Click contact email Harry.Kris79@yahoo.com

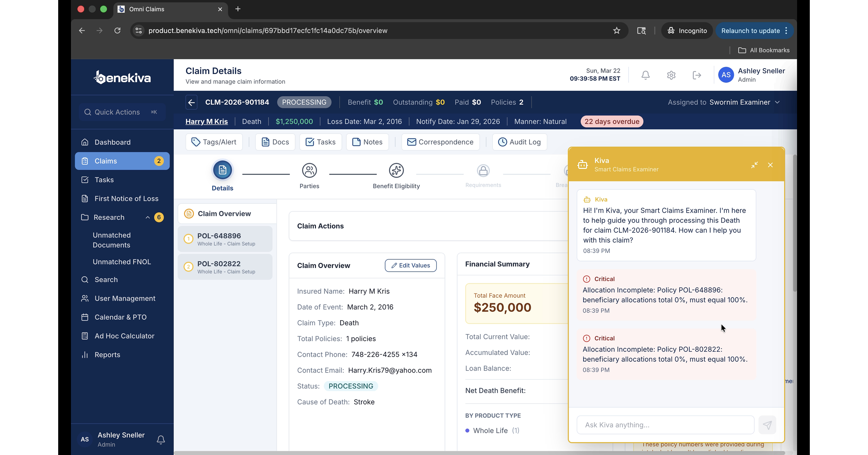coord(390,370)
